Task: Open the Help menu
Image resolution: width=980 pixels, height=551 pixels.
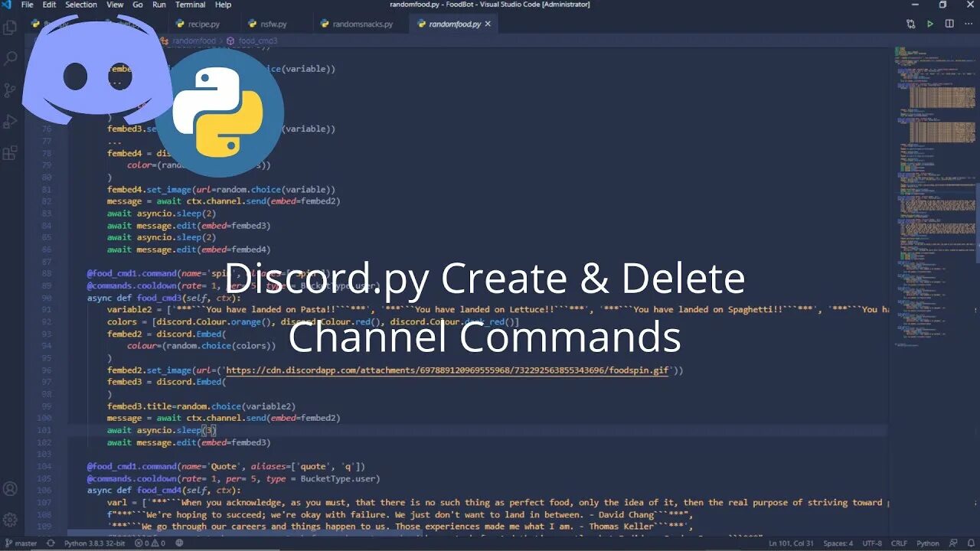Action: coord(223,5)
